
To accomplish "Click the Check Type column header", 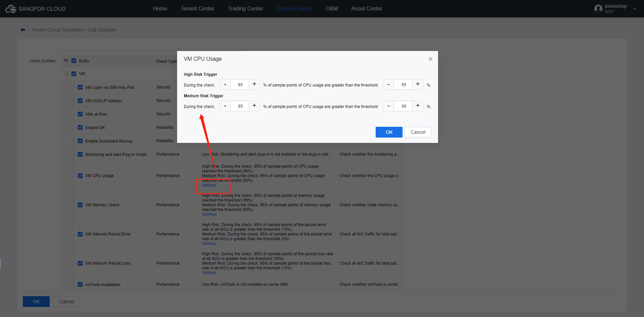I will [166, 61].
